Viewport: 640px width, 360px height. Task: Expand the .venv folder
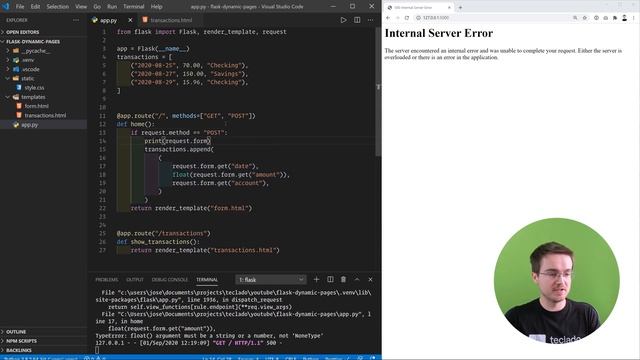click(28, 60)
